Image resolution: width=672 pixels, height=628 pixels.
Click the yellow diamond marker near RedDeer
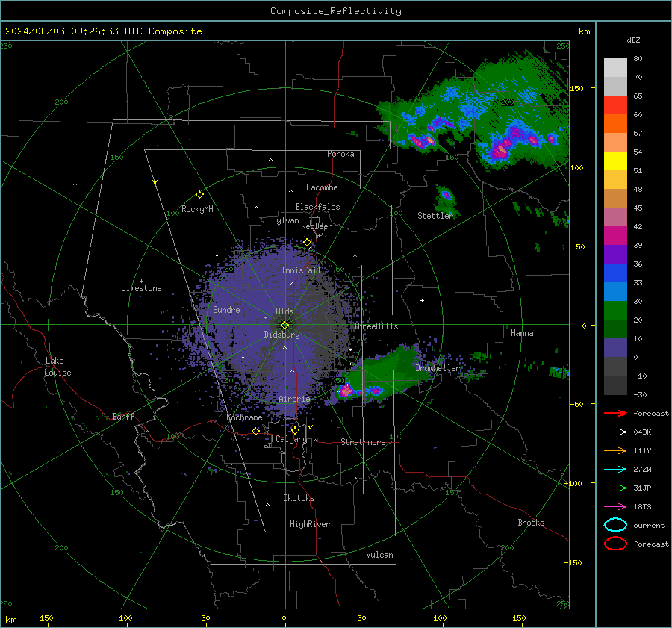coord(308,243)
